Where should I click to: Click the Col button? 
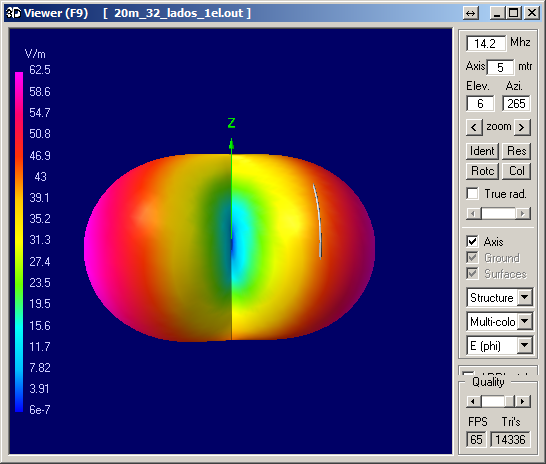coord(517,171)
